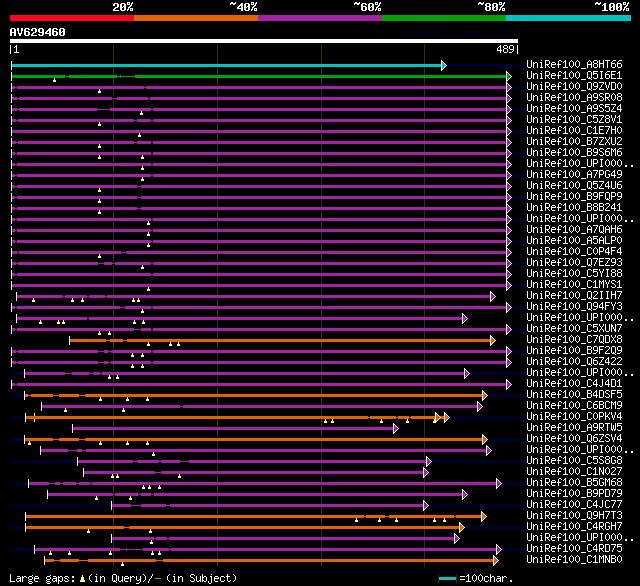
Task: Click the green alignment bar for UniRef100_Q5I6E1
Action: click(259, 76)
